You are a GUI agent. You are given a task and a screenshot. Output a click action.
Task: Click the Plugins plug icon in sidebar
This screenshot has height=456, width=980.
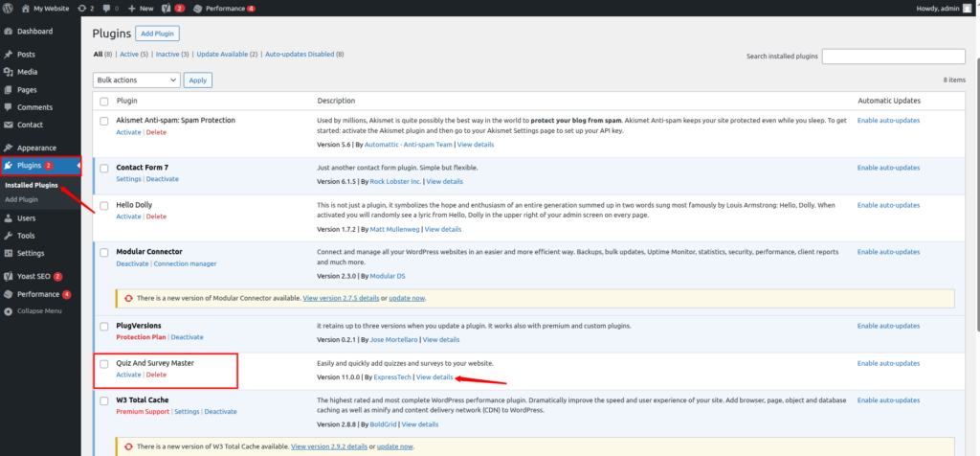point(8,166)
